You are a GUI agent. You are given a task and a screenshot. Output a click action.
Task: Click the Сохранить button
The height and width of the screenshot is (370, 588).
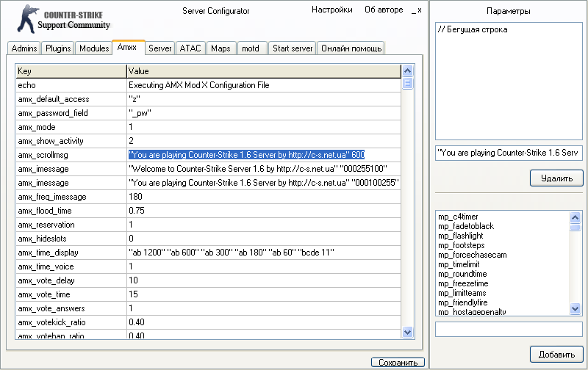coord(398,363)
